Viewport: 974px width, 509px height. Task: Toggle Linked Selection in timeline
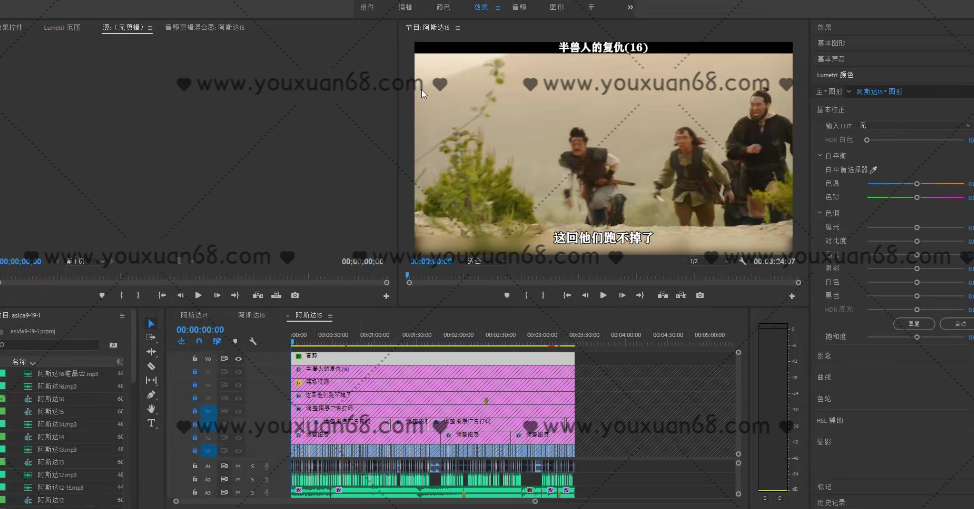click(217, 341)
